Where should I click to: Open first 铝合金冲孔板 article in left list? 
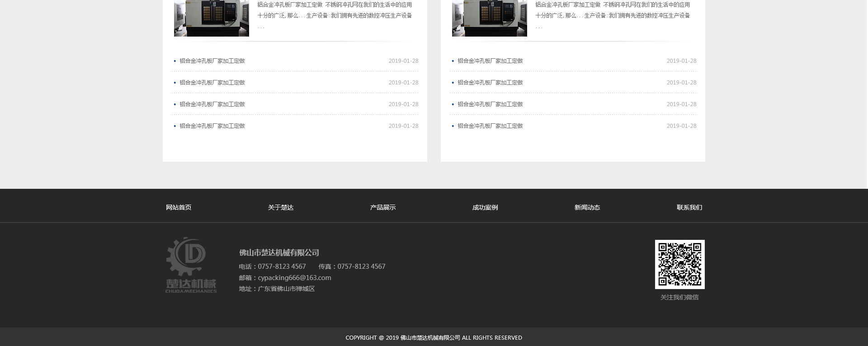[212, 61]
